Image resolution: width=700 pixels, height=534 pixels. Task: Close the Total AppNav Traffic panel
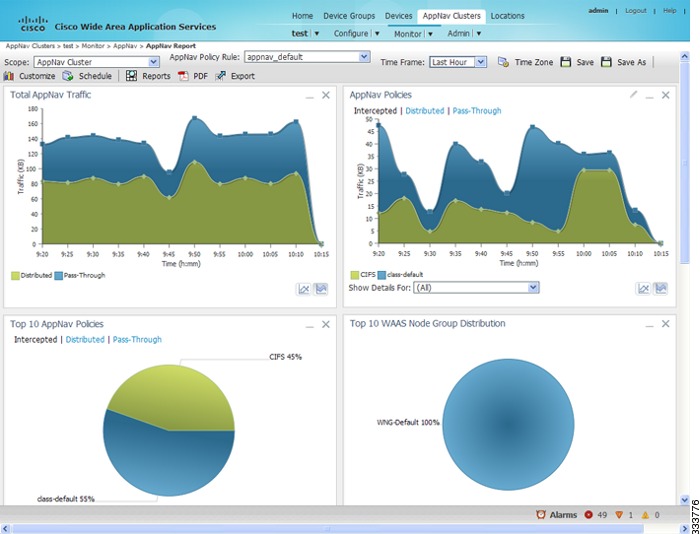point(326,95)
